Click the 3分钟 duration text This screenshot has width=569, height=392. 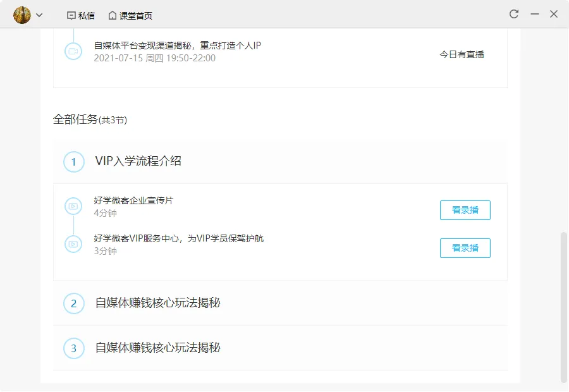tap(105, 251)
